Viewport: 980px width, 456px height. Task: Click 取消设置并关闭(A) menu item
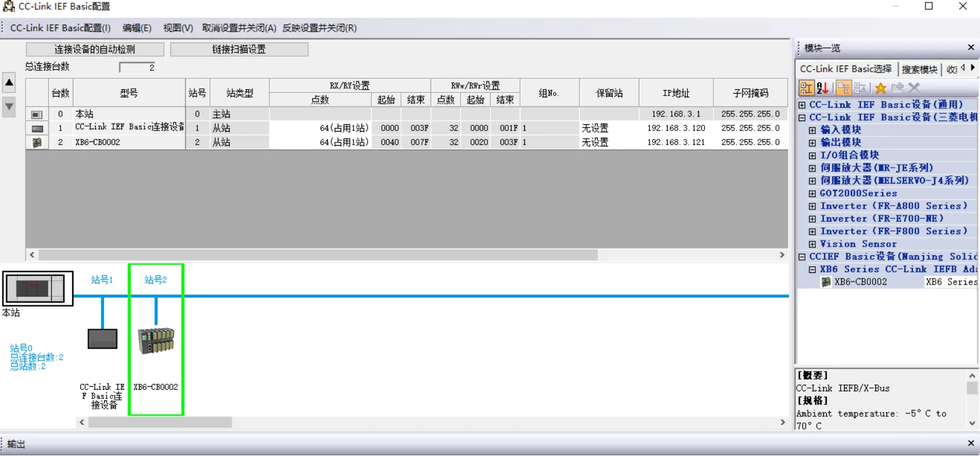click(x=239, y=28)
